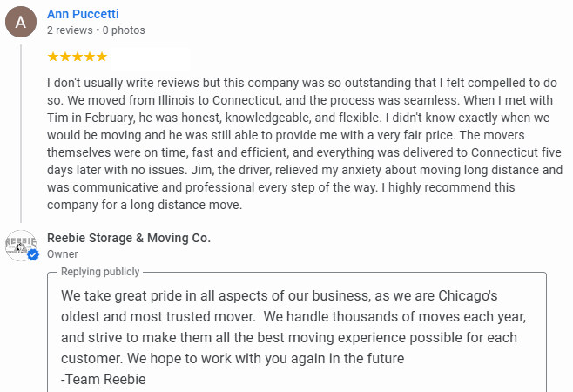Click the first star in the rating
The width and height of the screenshot is (573, 392).
[53, 57]
